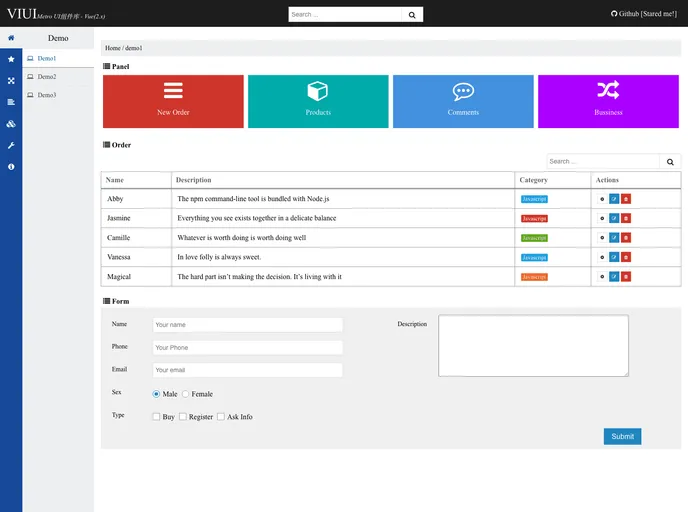Click the home icon in the blue sidebar
The image size is (688, 512).
pos(11,38)
